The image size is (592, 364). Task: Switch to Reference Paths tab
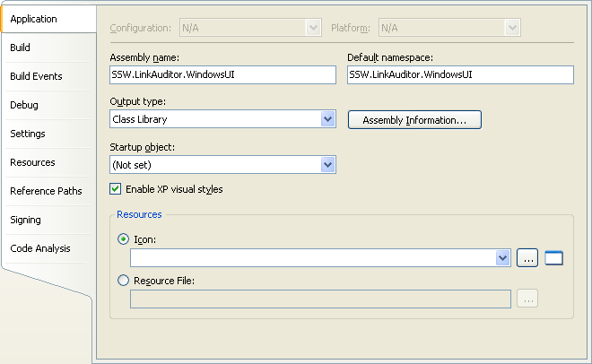pos(46,191)
